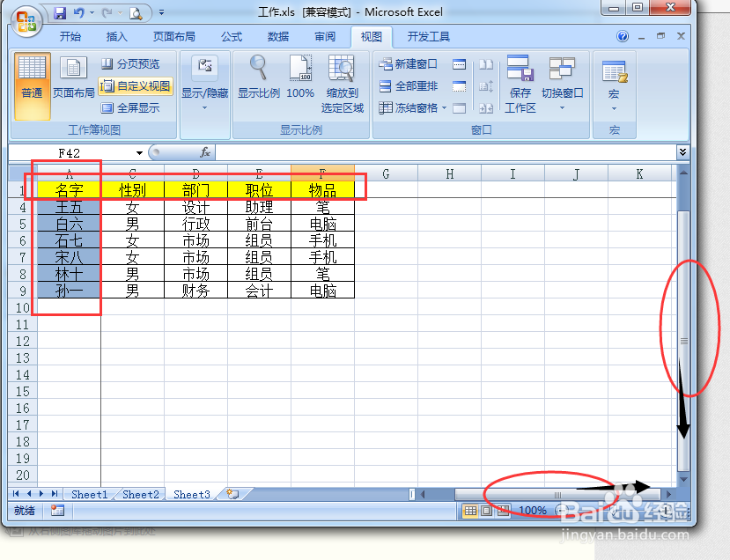Select the Sheet3 tab
The width and height of the screenshot is (730, 560).
coord(192,495)
